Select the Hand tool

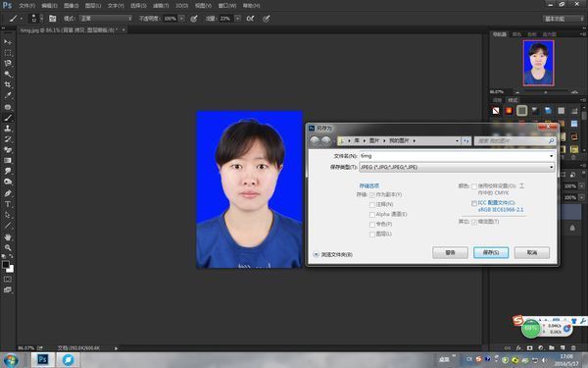(8, 237)
